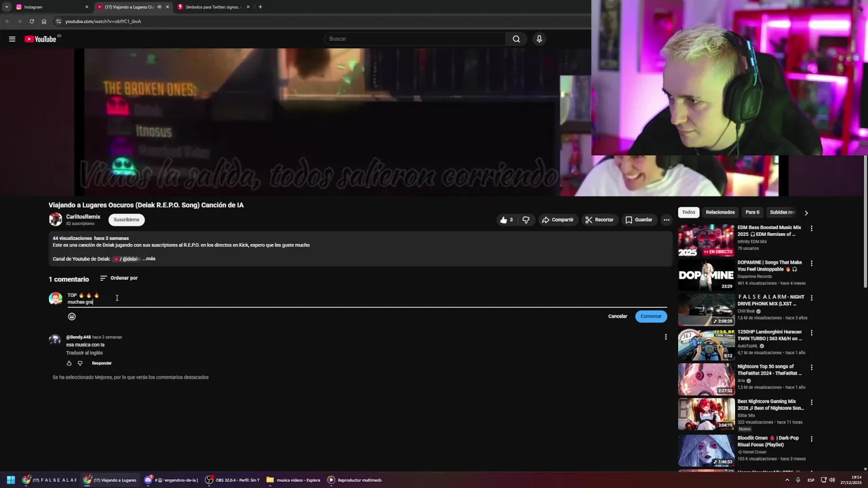Open musica videos Explorer taskbar window
The image size is (868, 488).
293,480
